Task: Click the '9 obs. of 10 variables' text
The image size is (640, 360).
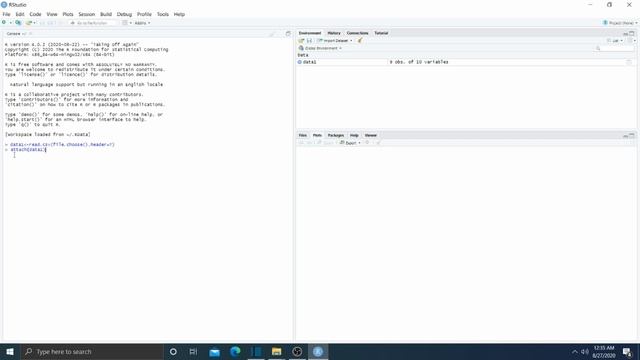Action: pyautogui.click(x=419, y=62)
